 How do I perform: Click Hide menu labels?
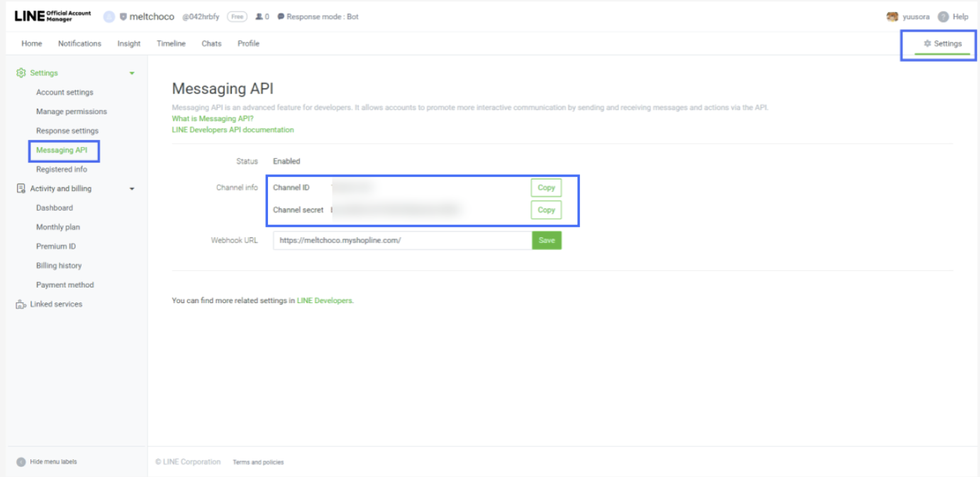53,462
